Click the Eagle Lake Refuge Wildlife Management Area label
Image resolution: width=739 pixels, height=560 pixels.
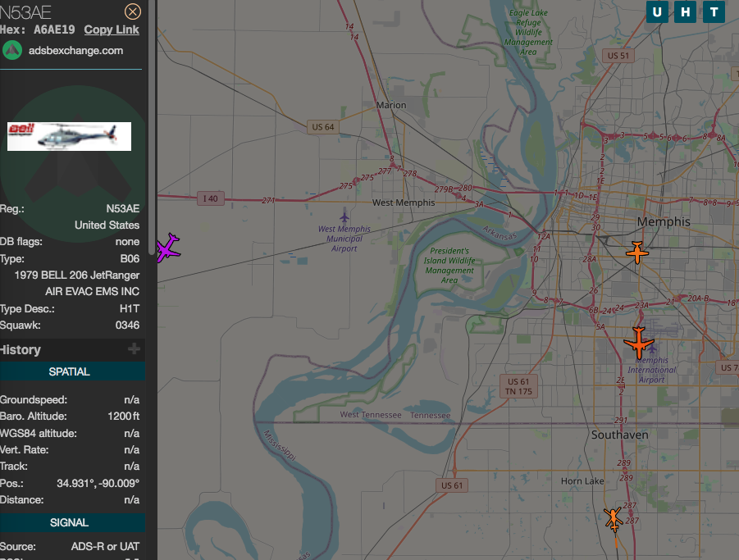(x=528, y=32)
